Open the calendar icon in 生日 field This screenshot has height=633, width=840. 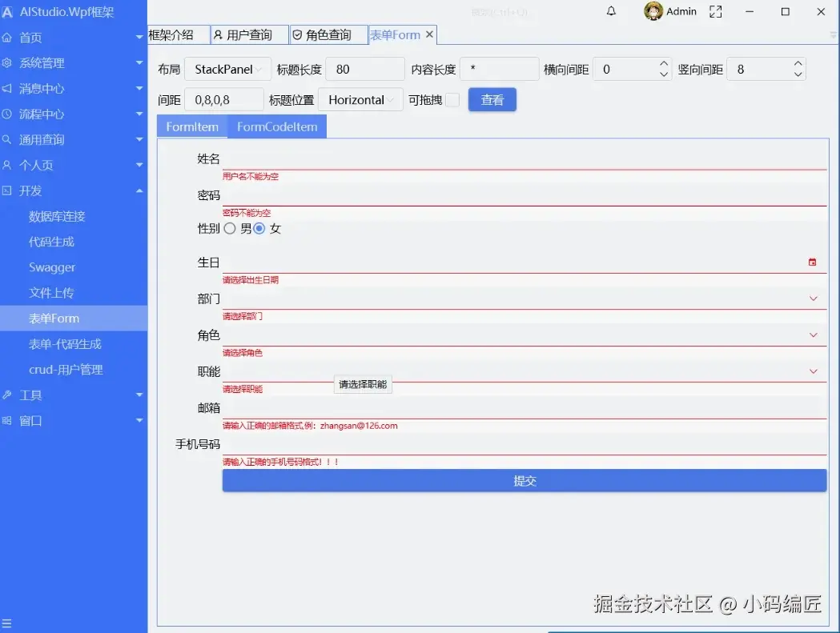814,262
